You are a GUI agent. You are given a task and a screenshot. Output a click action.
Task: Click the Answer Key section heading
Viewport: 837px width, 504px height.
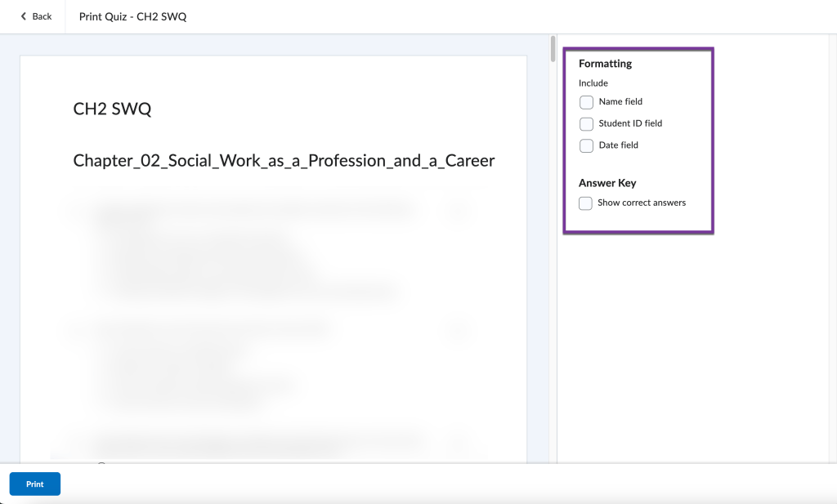pos(607,182)
